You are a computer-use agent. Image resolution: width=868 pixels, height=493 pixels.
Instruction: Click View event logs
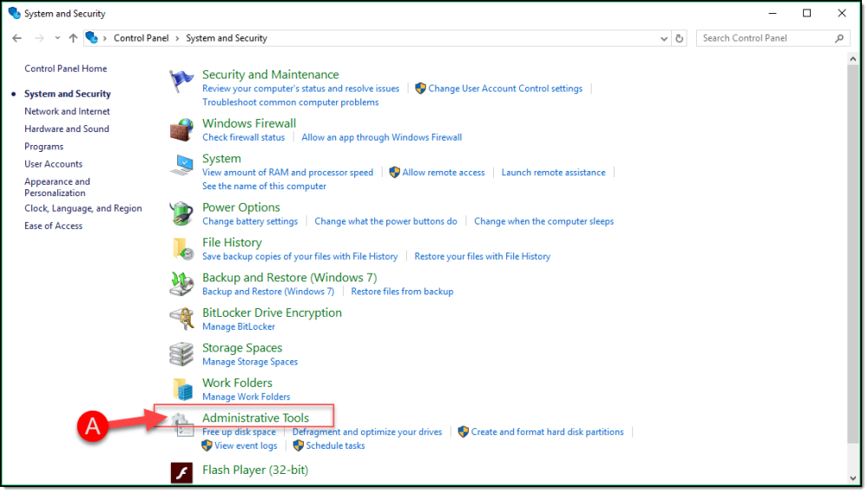(x=246, y=446)
